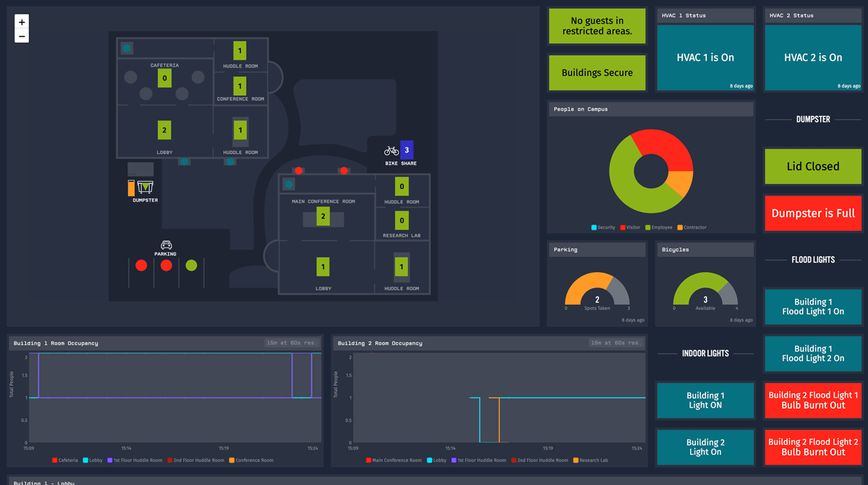Click the green parking spot indicator dot
The height and width of the screenshot is (485, 868).
(x=191, y=266)
